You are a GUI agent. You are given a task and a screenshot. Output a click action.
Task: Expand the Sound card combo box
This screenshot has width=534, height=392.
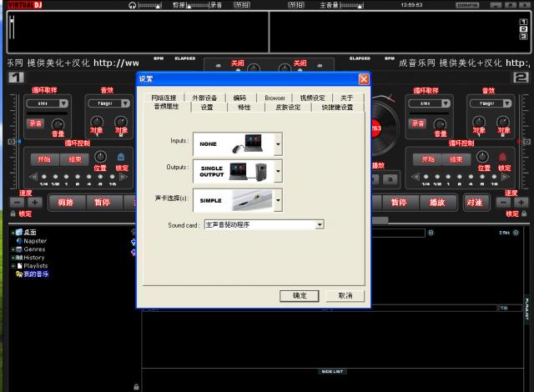(x=320, y=225)
